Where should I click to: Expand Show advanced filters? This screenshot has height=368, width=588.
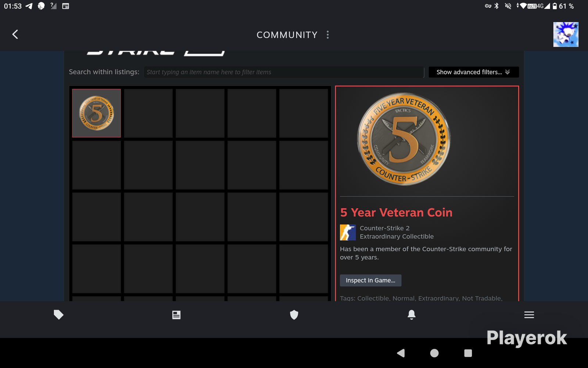point(474,72)
